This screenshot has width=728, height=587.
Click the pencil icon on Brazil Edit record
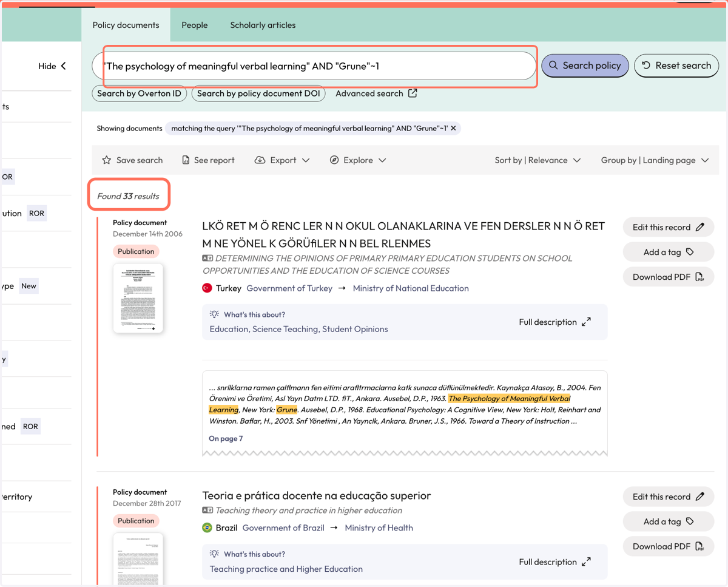[700, 497]
